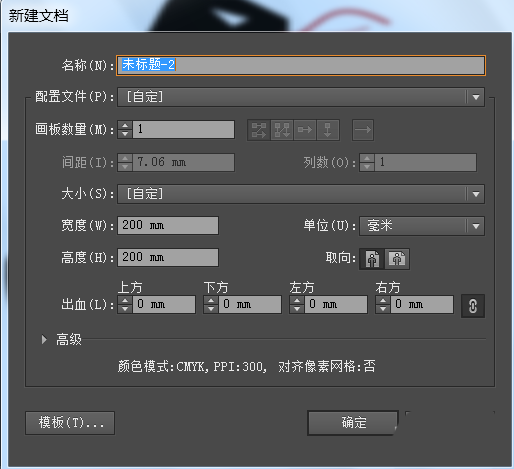The image size is (514, 469).
Task: Choose landscape orientation icon
Action: tap(397, 259)
